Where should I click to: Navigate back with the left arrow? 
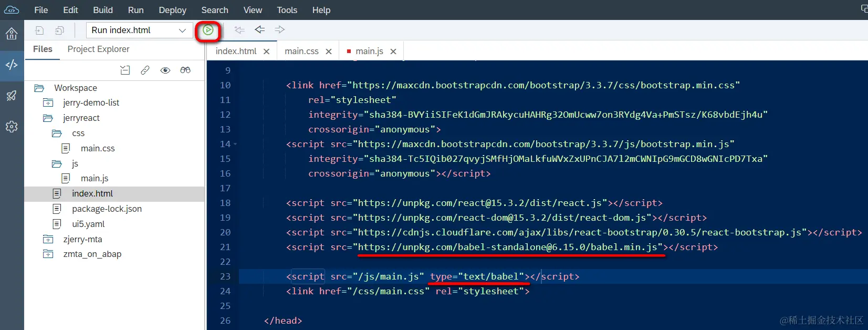[259, 30]
